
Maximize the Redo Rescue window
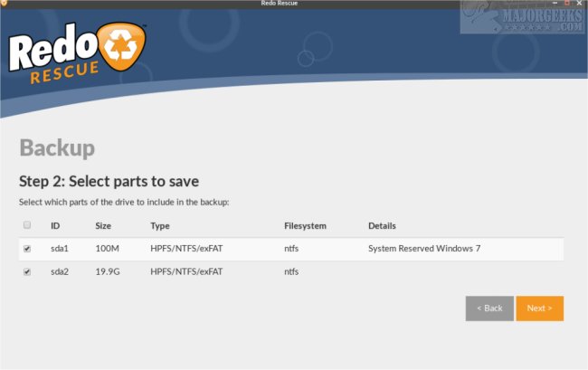pos(567,3)
